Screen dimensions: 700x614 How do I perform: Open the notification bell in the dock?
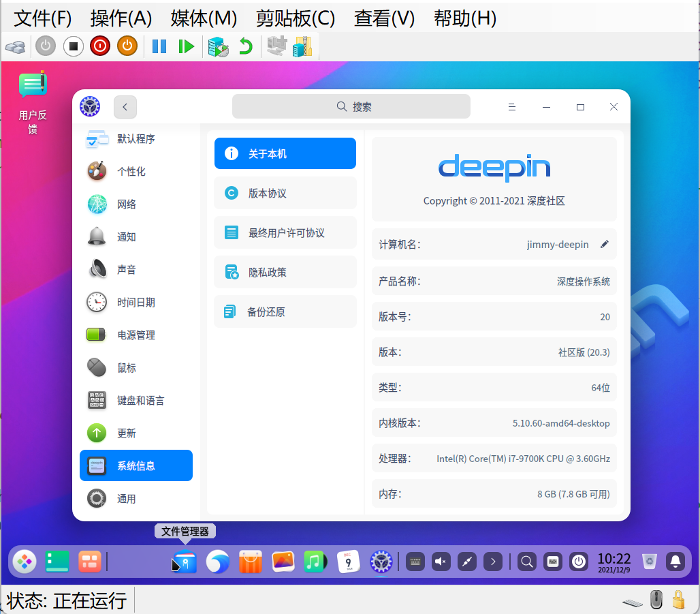[675, 562]
